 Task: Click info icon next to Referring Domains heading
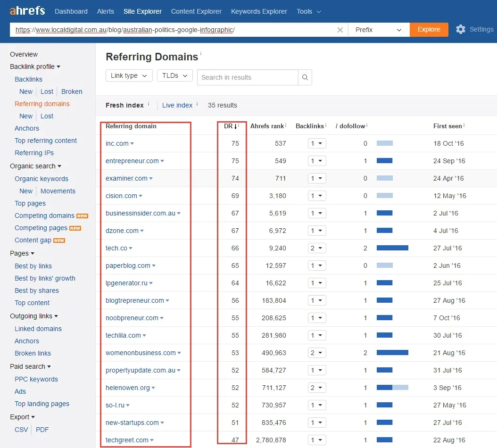[x=200, y=54]
